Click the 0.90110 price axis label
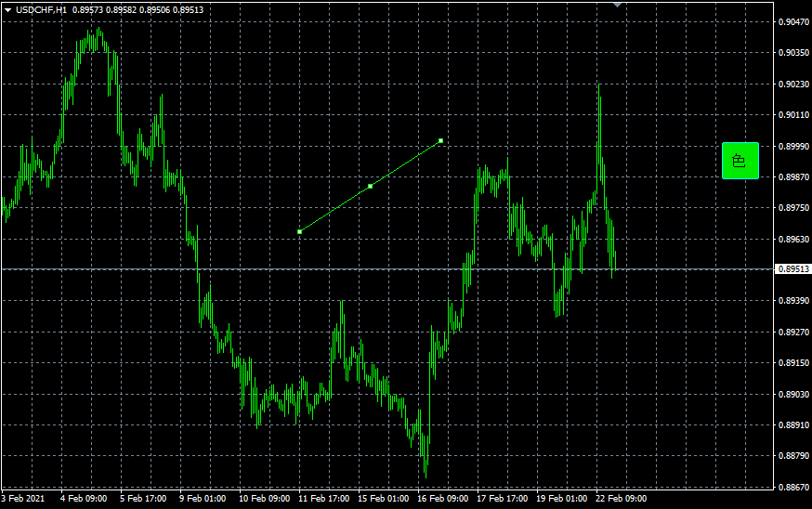Image resolution: width=812 pixels, height=509 pixels. pos(793,115)
